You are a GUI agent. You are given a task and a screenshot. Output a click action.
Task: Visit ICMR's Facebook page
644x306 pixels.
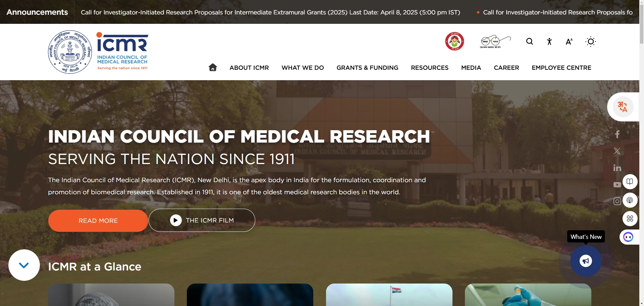click(617, 134)
